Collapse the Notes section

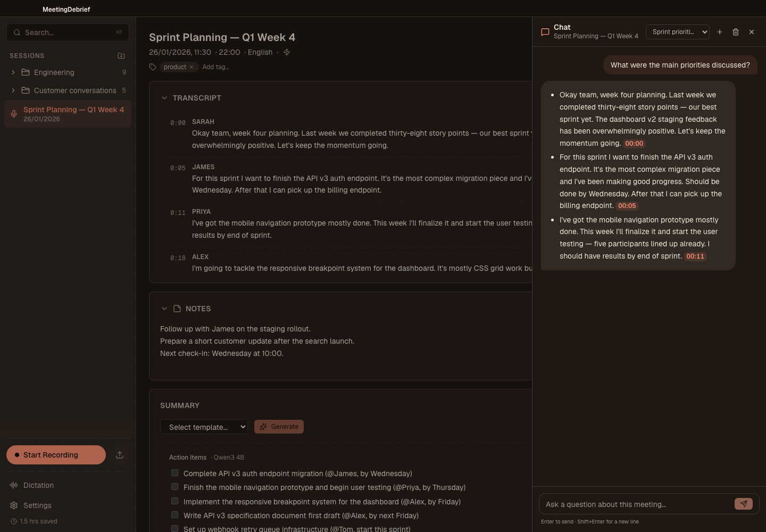pyautogui.click(x=164, y=309)
